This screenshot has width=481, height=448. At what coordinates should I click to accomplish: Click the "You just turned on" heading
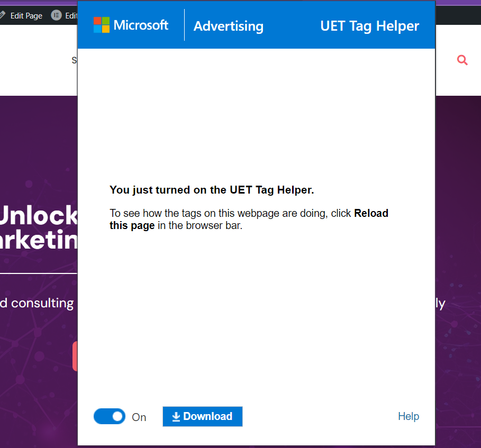tap(212, 190)
